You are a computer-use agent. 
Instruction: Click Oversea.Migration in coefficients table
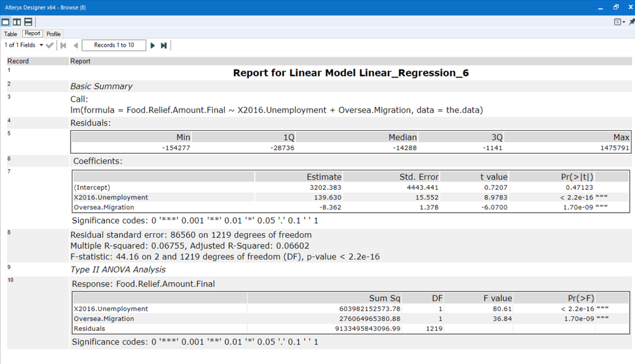pyautogui.click(x=104, y=207)
